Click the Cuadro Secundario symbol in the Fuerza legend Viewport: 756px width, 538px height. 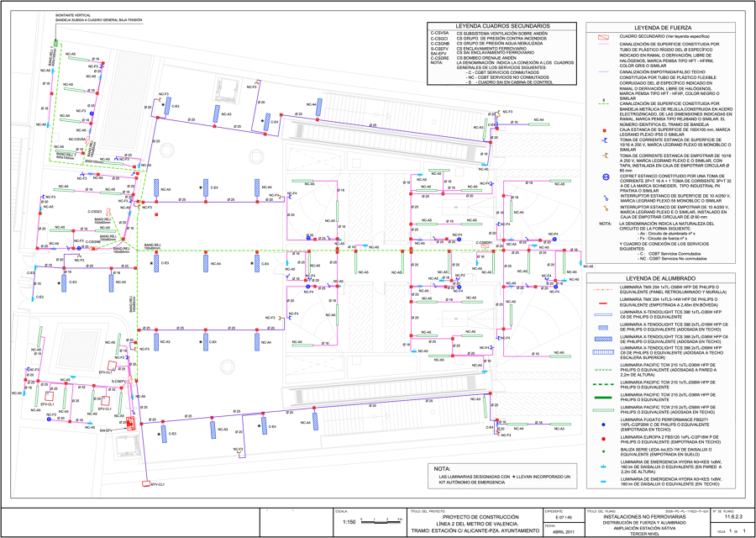click(601, 38)
